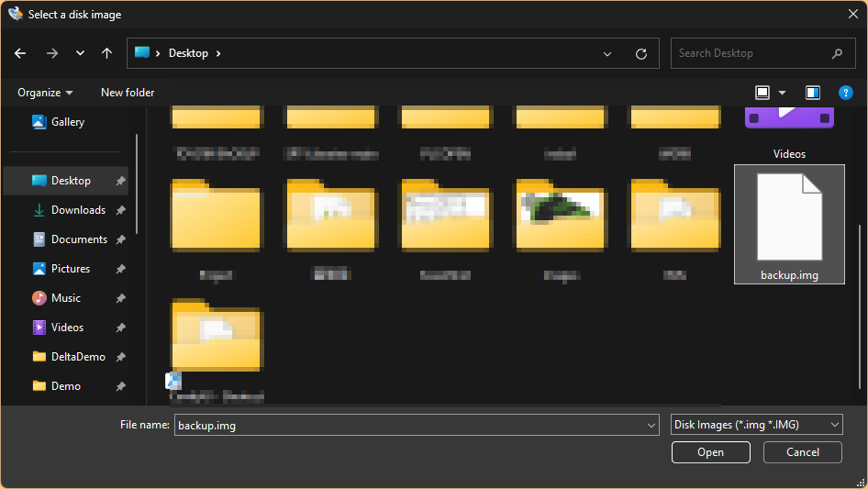Change the view layout icon

[x=762, y=93]
